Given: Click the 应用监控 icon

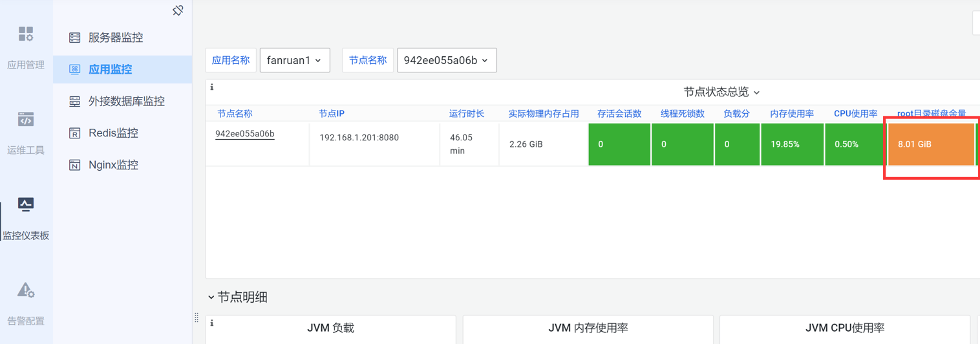Looking at the screenshot, I should (x=75, y=69).
